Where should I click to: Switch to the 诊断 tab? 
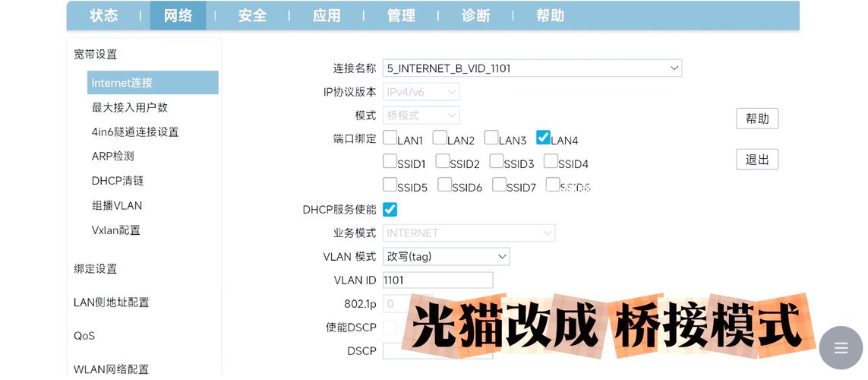click(475, 15)
